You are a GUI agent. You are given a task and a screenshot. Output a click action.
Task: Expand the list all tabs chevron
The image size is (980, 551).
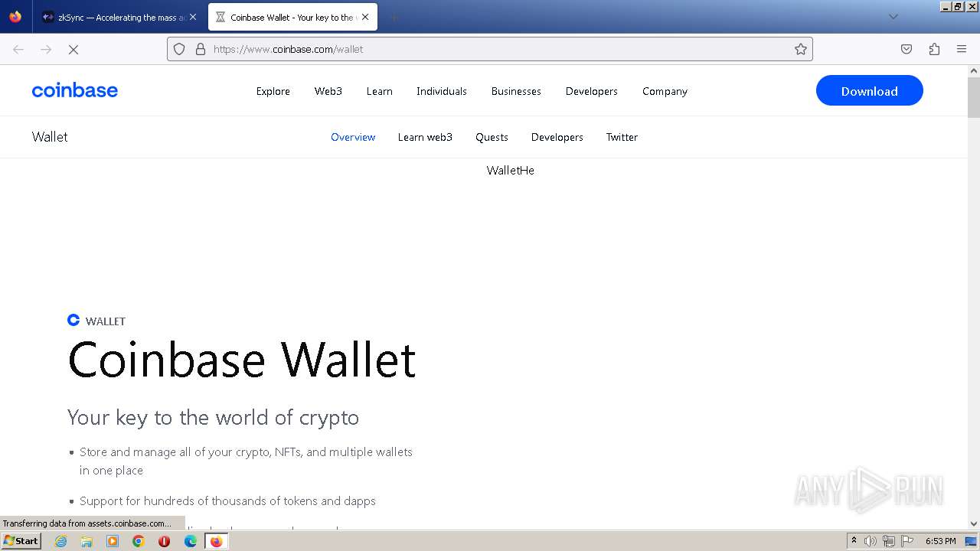(x=893, y=17)
